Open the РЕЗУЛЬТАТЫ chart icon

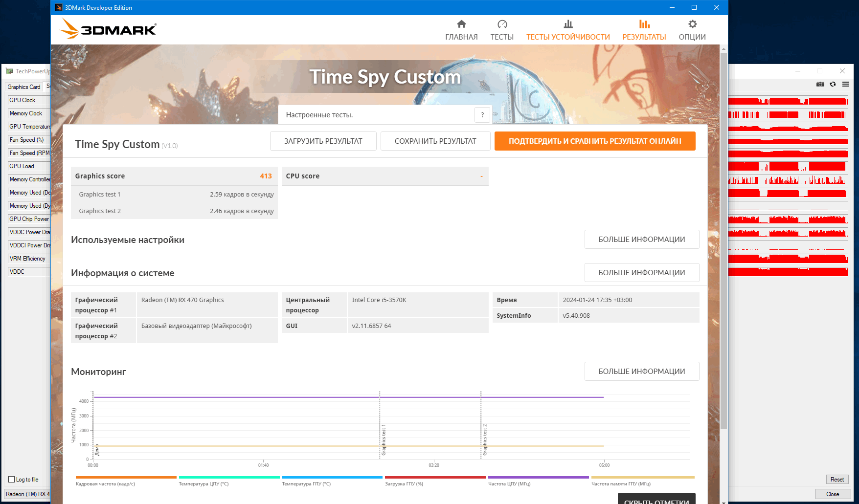click(644, 24)
